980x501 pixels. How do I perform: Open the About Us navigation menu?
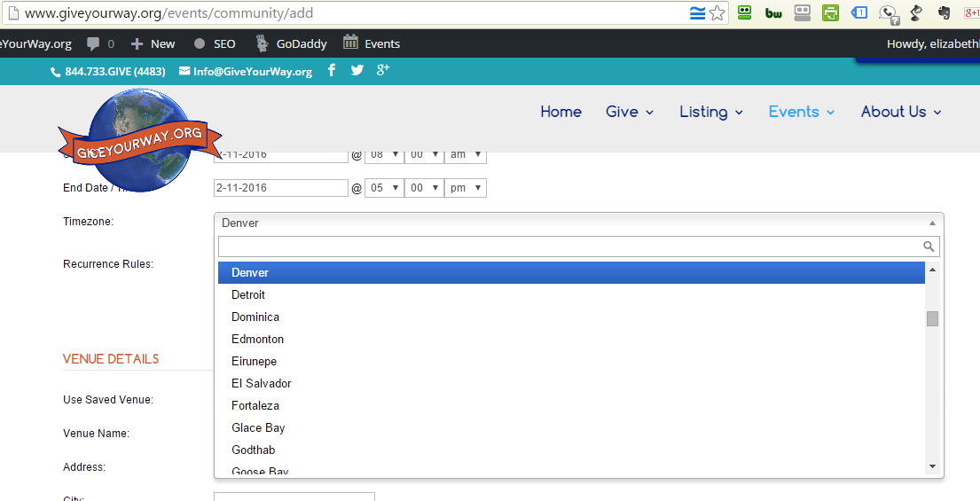point(900,112)
